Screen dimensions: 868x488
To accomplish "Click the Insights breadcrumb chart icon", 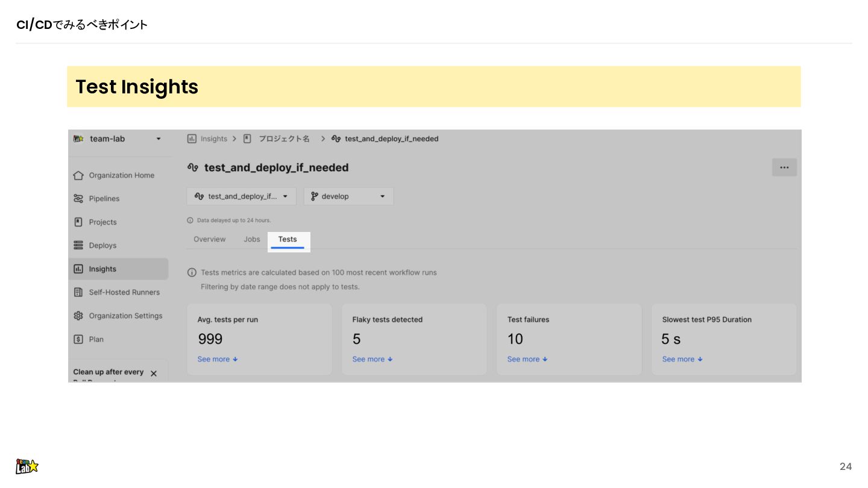I will 192,139.
